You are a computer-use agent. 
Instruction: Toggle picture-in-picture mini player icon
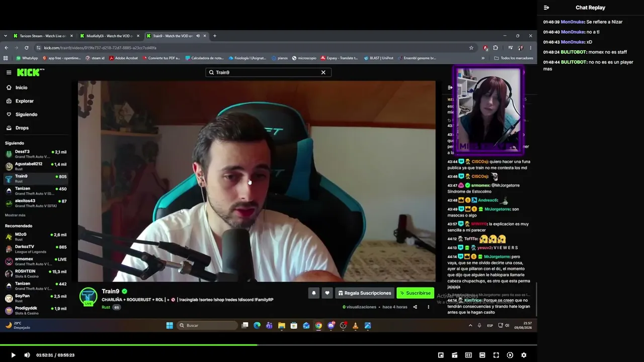pos(441,355)
